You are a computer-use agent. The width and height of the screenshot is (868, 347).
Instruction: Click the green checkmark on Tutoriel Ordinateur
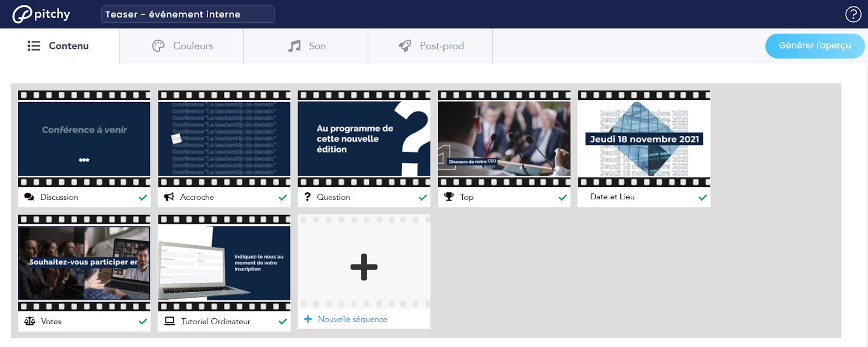click(282, 321)
